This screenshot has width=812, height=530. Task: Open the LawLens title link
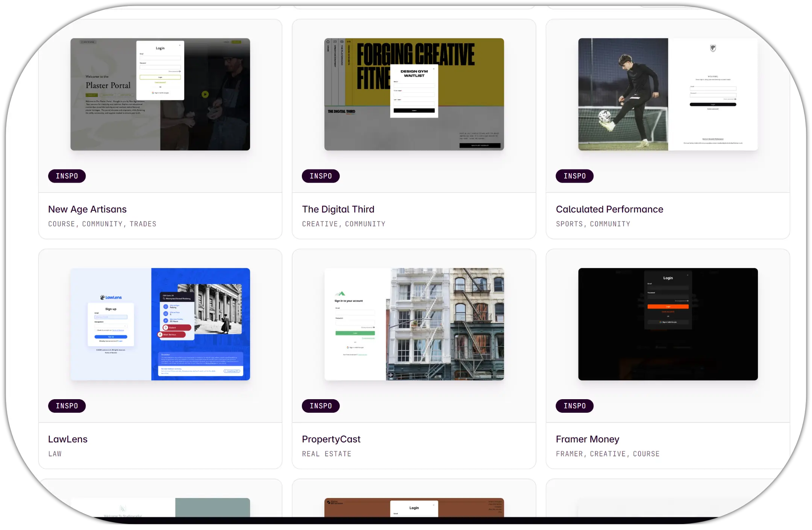[68, 439]
